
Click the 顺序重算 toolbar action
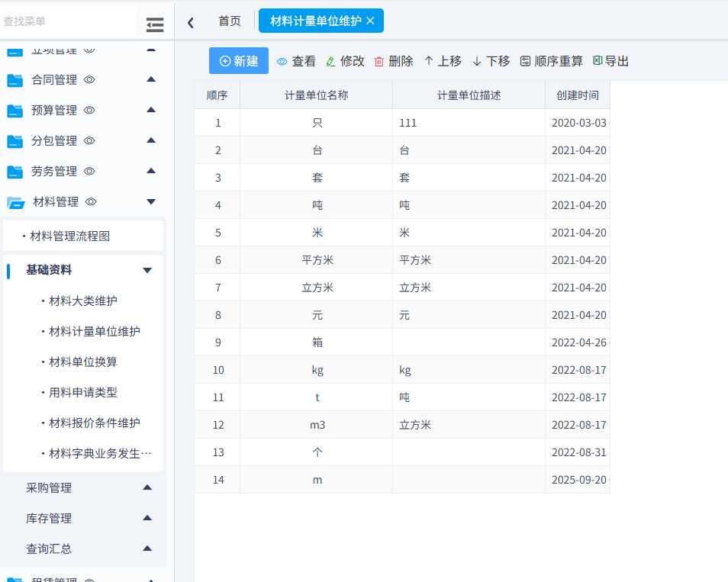tap(551, 61)
